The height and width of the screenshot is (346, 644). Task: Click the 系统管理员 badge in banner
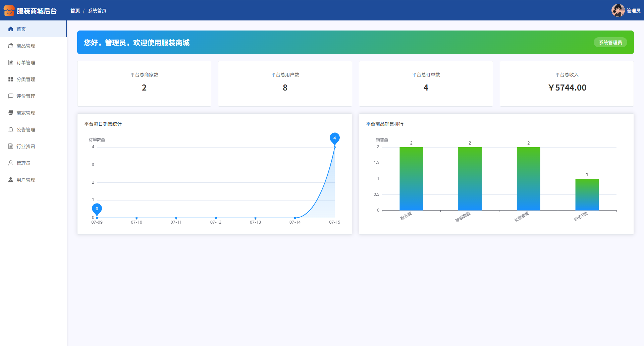[x=610, y=43]
